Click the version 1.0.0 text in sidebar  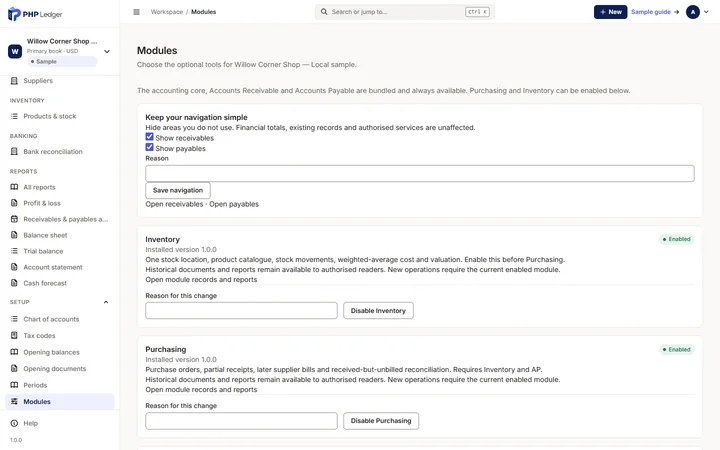pos(16,440)
